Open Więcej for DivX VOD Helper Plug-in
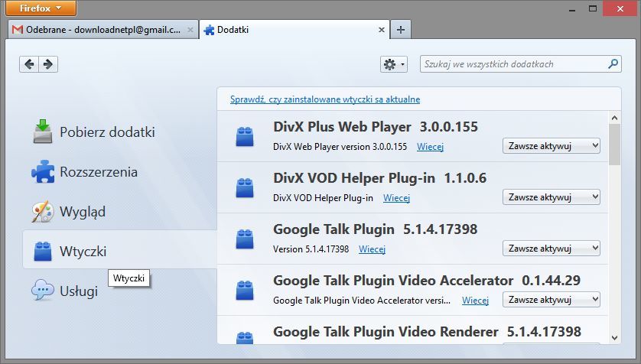This screenshot has width=641, height=364. click(396, 198)
